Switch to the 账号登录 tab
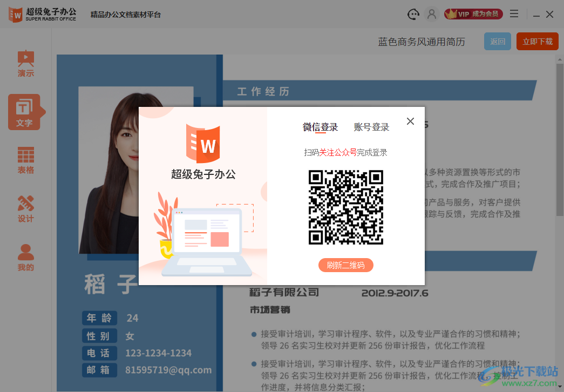 coord(371,127)
